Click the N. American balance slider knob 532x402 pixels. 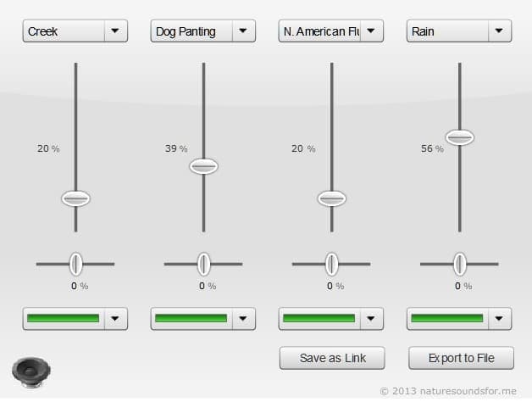click(x=331, y=264)
